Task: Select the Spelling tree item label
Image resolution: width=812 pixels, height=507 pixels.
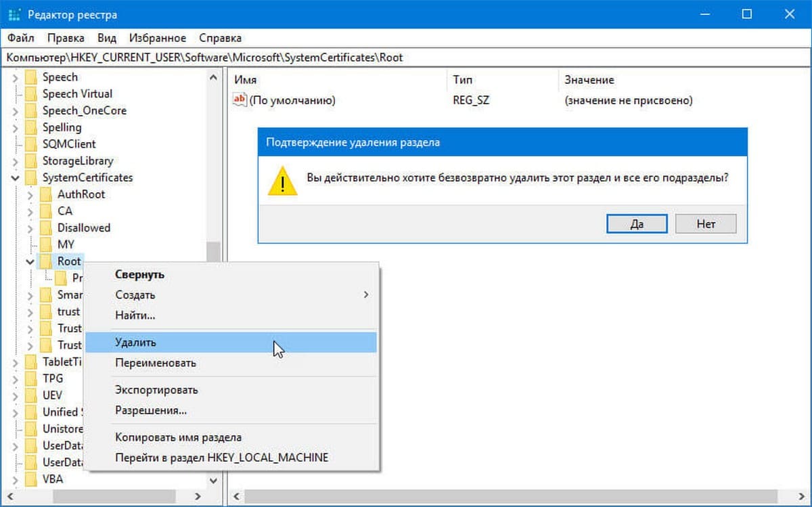Action: click(62, 127)
